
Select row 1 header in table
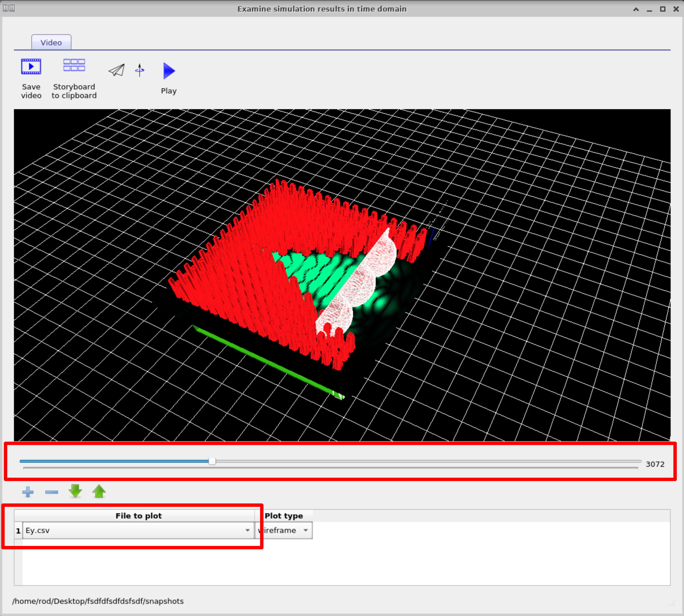tap(18, 530)
